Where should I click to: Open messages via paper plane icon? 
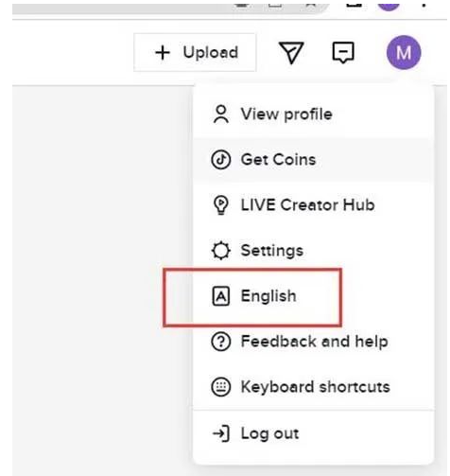(x=291, y=52)
